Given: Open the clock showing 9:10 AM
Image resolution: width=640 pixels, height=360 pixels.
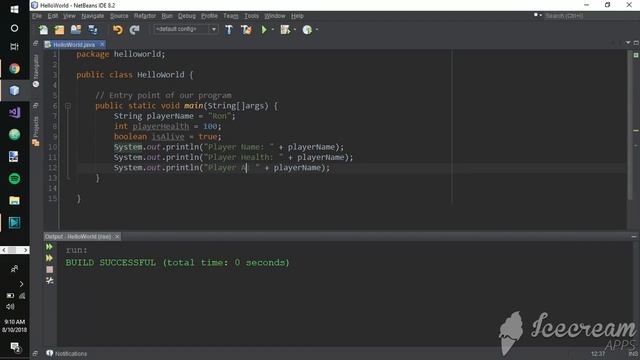Looking at the screenshot, I should click(15, 325).
